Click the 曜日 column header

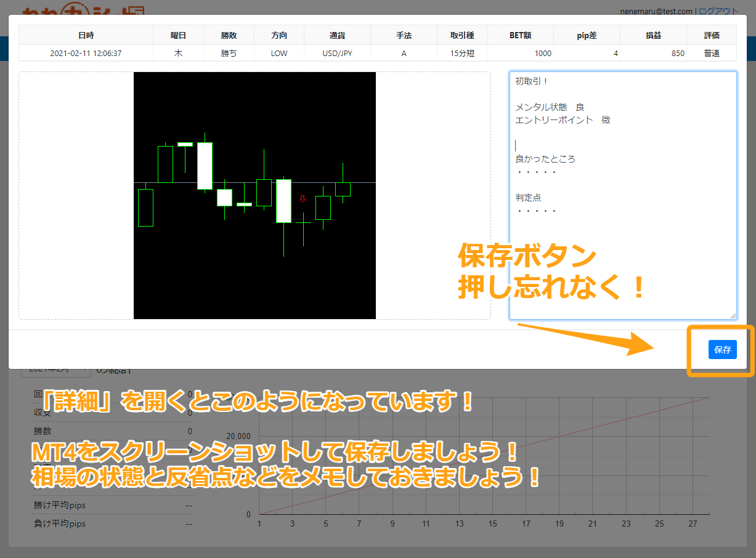[x=178, y=35]
